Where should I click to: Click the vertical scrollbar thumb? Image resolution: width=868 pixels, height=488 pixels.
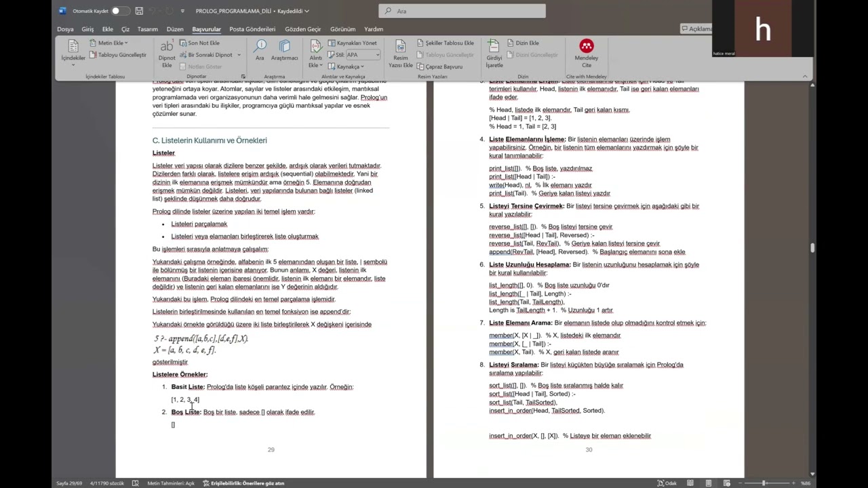point(812,248)
